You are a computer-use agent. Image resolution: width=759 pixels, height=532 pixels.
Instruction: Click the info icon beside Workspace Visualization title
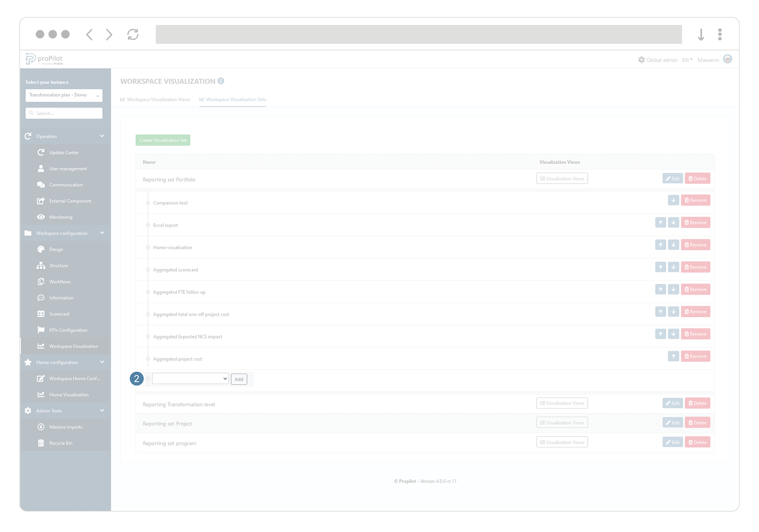point(220,81)
